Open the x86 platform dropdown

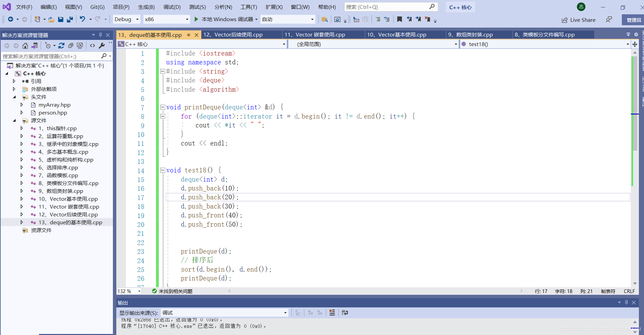click(x=166, y=19)
